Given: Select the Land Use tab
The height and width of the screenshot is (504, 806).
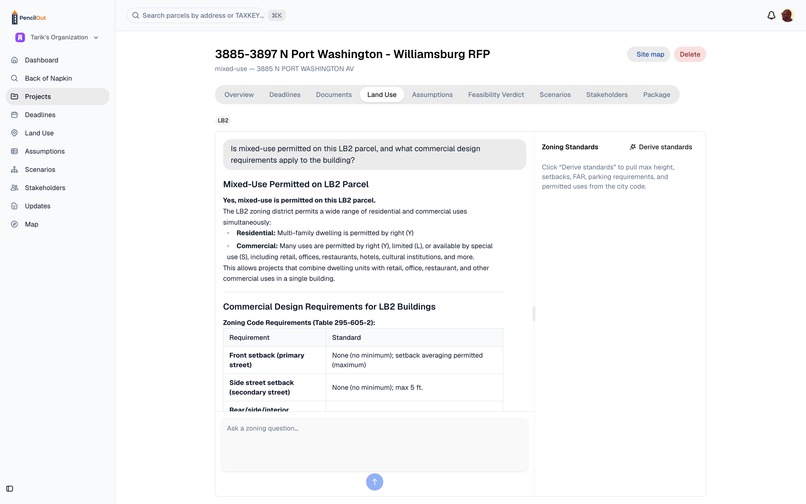Looking at the screenshot, I should tap(382, 95).
